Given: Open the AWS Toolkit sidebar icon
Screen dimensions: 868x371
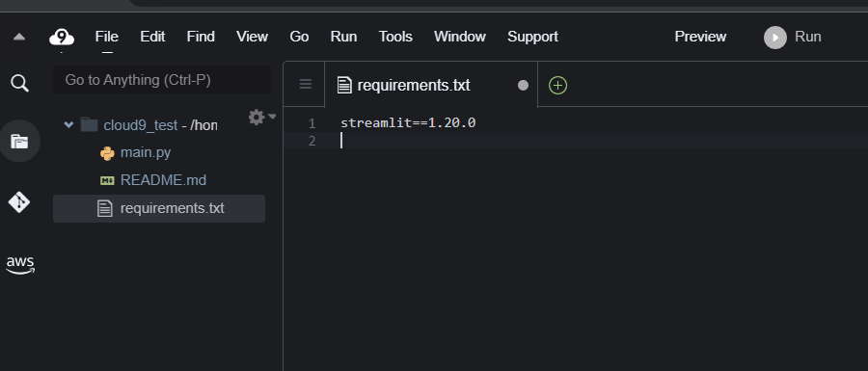Looking at the screenshot, I should click(20, 265).
